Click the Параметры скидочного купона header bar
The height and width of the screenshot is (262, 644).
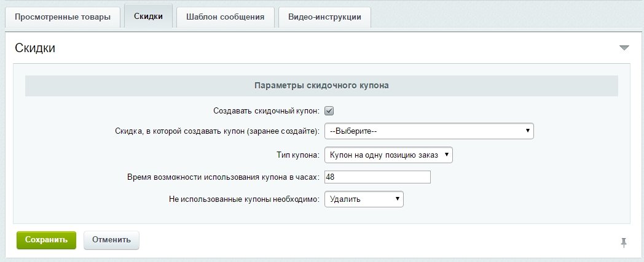pyautogui.click(x=321, y=86)
